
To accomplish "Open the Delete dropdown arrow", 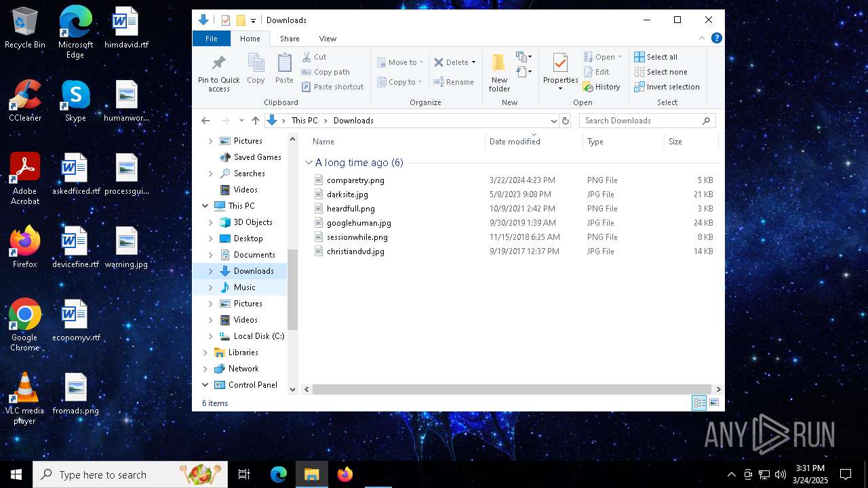I will click(473, 62).
